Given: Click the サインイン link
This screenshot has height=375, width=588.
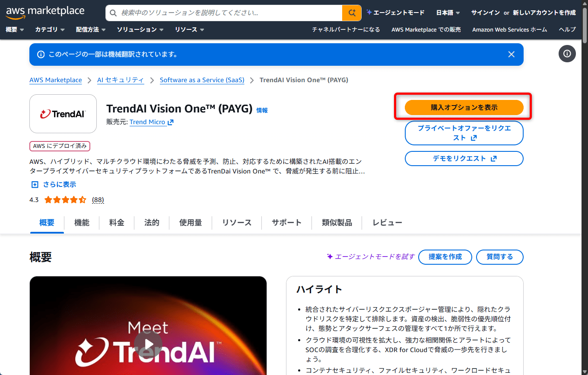Looking at the screenshot, I should click(486, 13).
